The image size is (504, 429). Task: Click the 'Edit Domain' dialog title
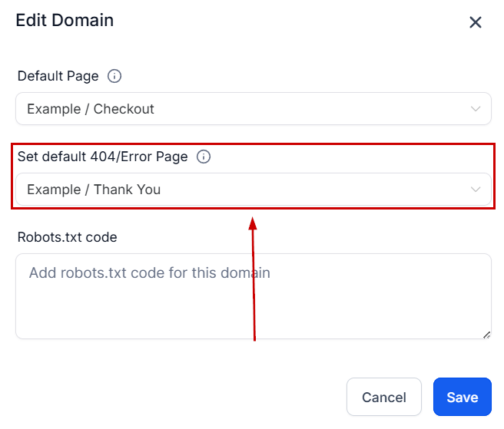click(x=65, y=21)
